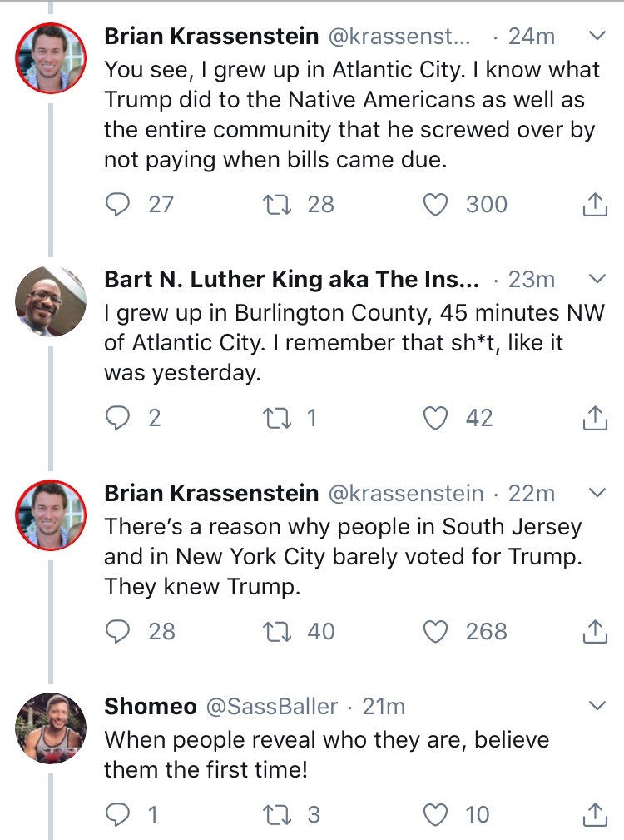Screen dimensions: 624x840
Task: Open the @SassBaller handle link
Action: pyautogui.click(x=271, y=707)
